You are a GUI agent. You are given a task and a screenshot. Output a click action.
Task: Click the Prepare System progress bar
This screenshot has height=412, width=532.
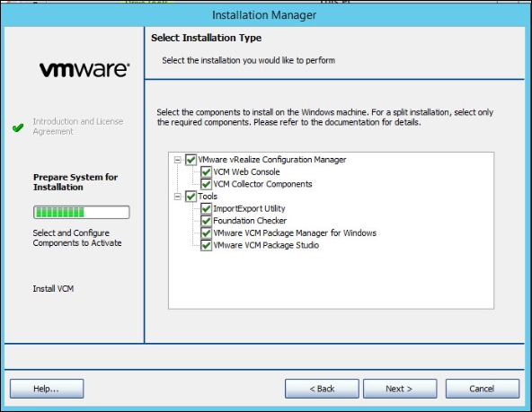82,212
